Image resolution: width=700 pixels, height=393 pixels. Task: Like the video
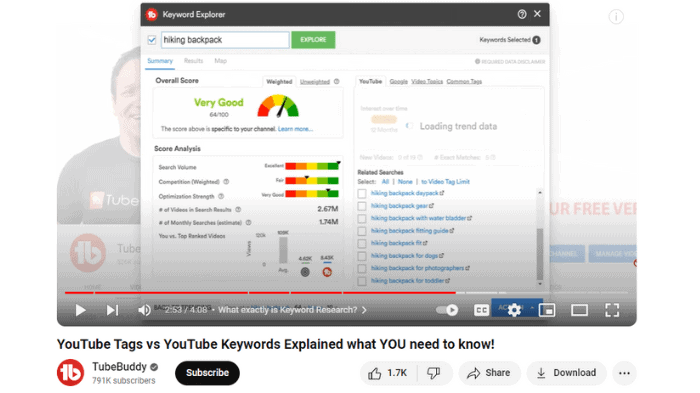point(388,373)
